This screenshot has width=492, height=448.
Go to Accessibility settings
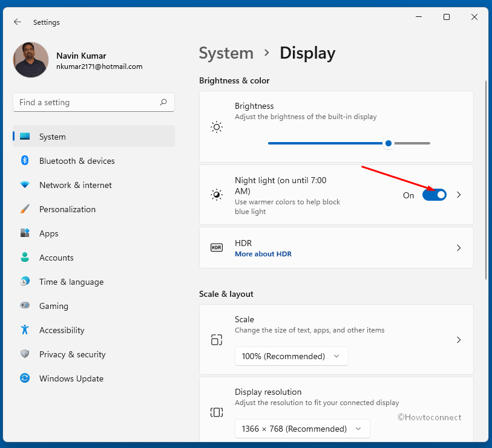[x=94, y=330]
